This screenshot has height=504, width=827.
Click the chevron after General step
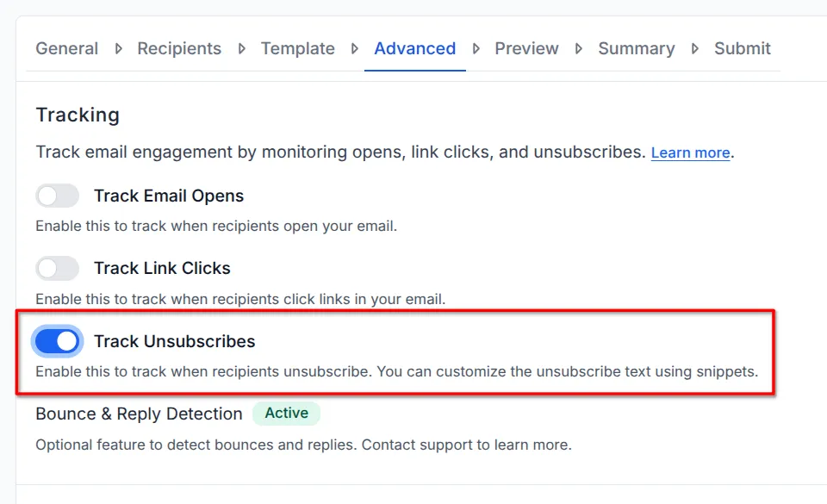(118, 49)
